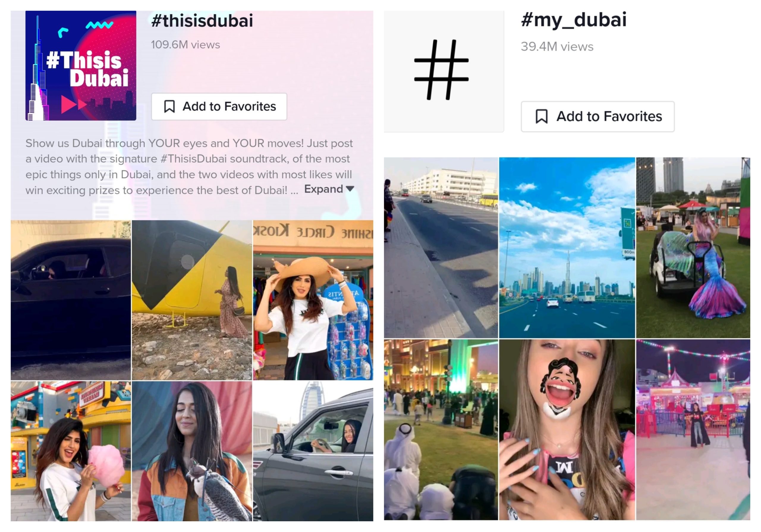The height and width of the screenshot is (532, 761).
Task: Open the #thisisdubai hashtag title
Action: coord(202,20)
